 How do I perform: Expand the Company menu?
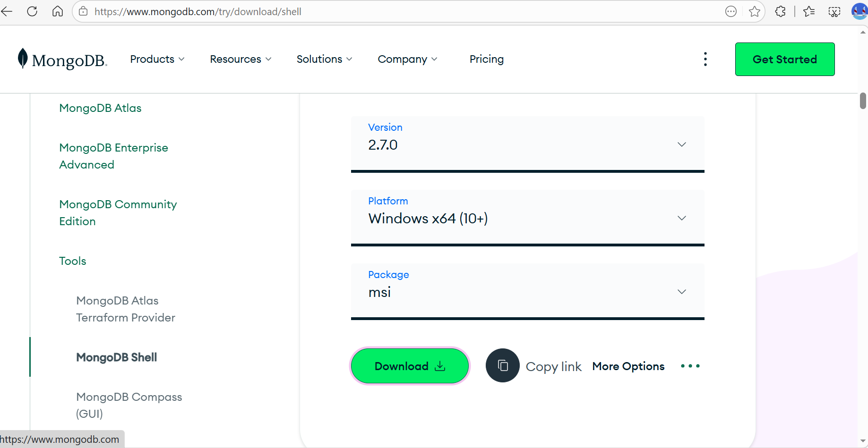[407, 59]
